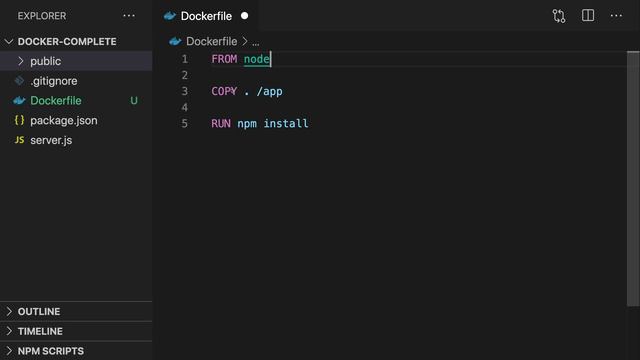This screenshot has width=640, height=360.
Task: Click the node image name on line 1
Action: pos(257,59)
